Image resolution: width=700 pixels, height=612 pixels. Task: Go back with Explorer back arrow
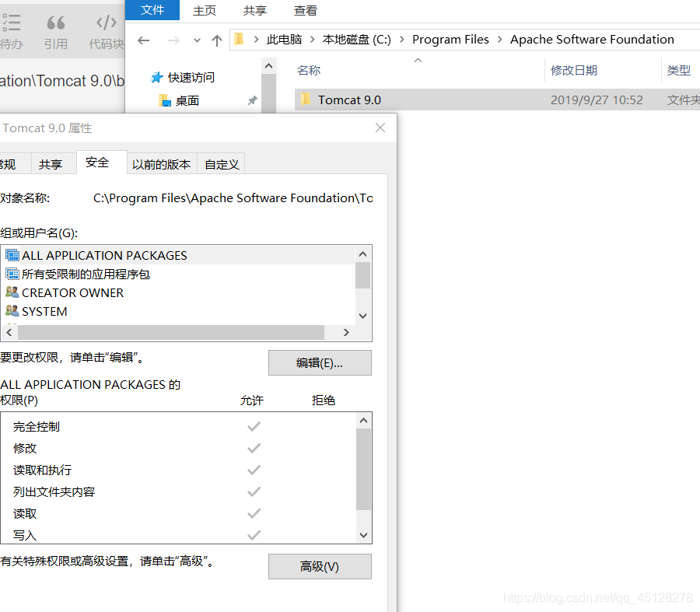pyautogui.click(x=144, y=40)
